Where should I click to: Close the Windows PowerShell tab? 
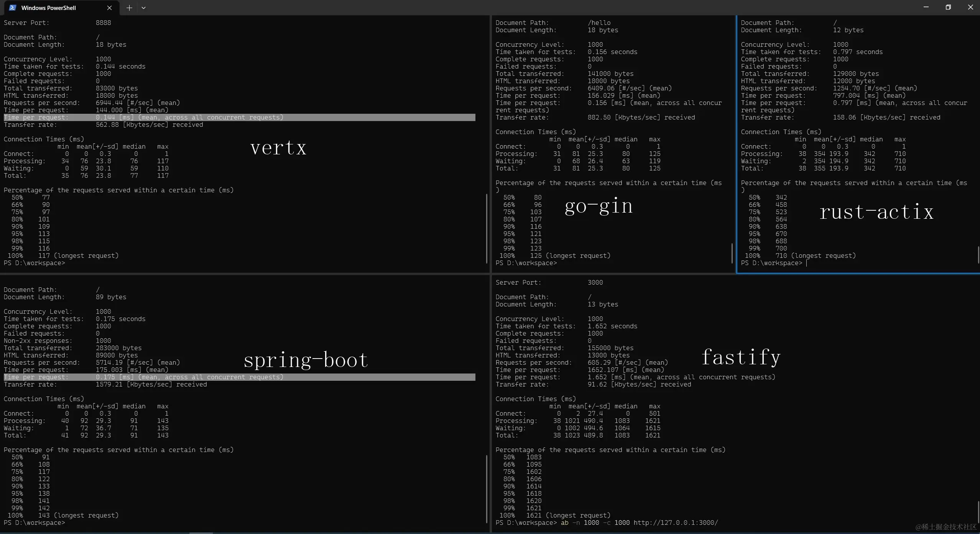coord(109,8)
